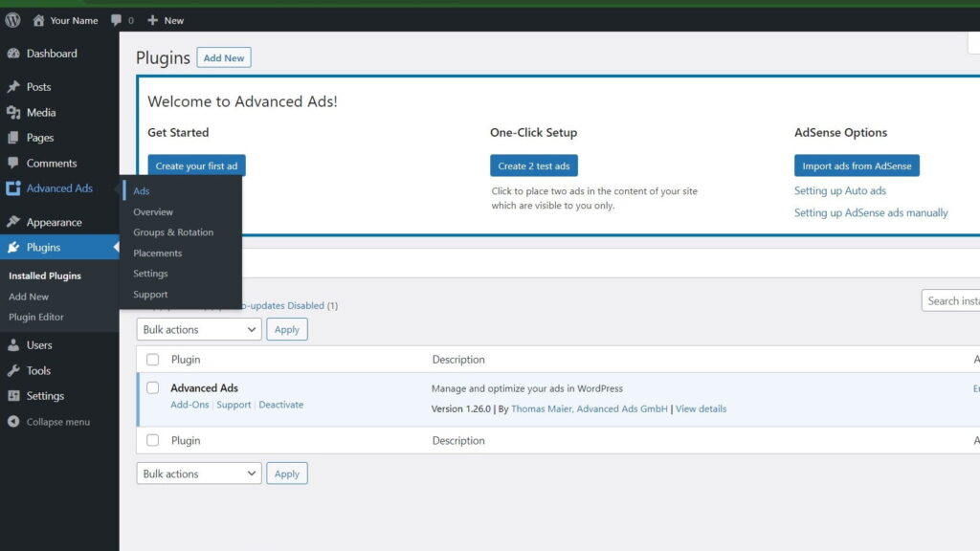Open the top Bulk actions dropdown
980x551 pixels.
tap(199, 329)
